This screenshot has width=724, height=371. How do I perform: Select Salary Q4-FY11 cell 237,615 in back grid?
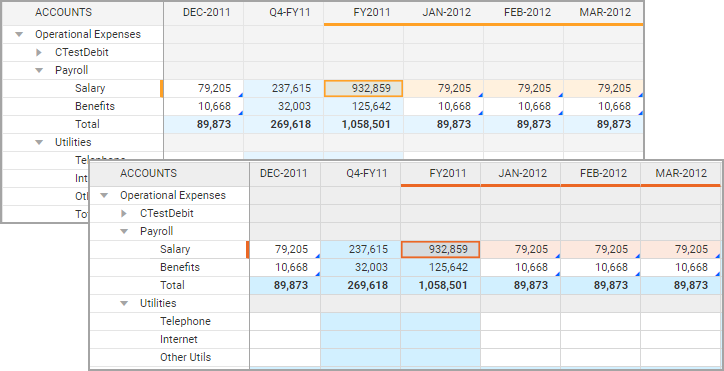[284, 88]
